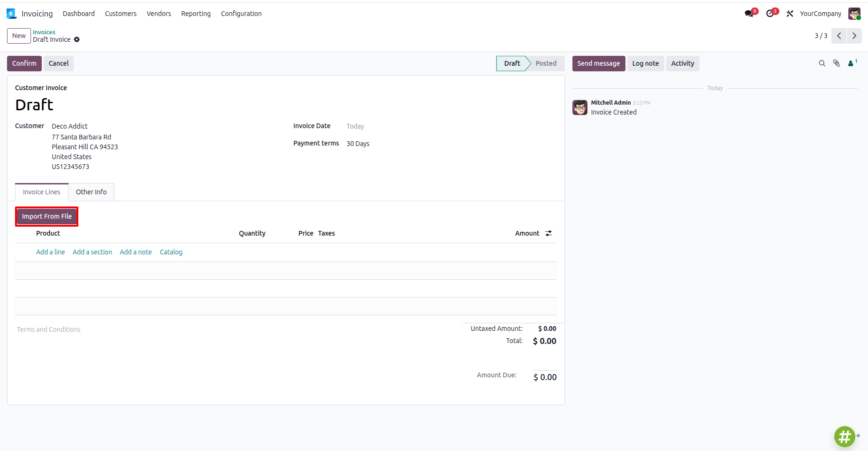The height and width of the screenshot is (451, 868).
Task: Set the Invoice Date field
Action: tap(355, 126)
